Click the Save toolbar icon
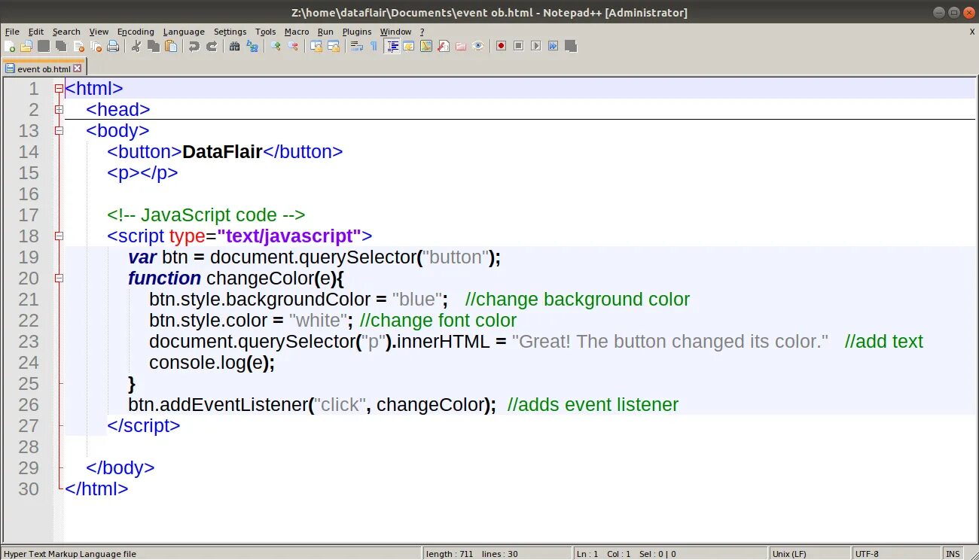 tap(44, 46)
